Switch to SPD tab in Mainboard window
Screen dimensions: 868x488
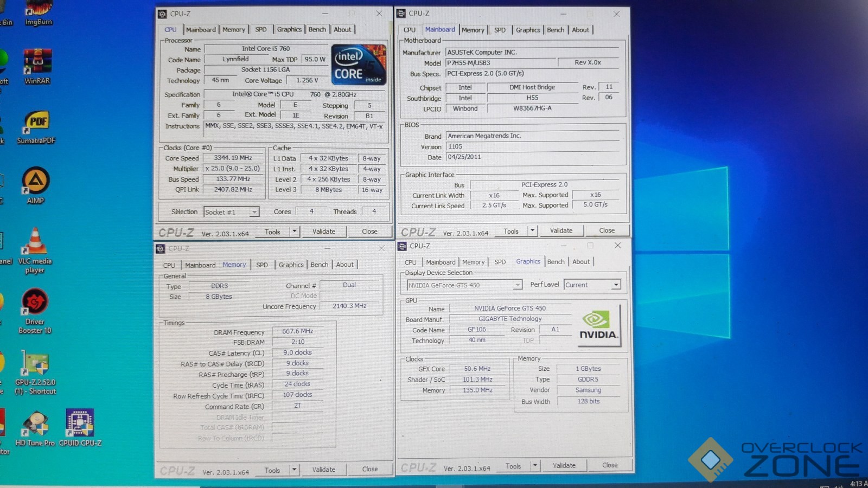[500, 30]
